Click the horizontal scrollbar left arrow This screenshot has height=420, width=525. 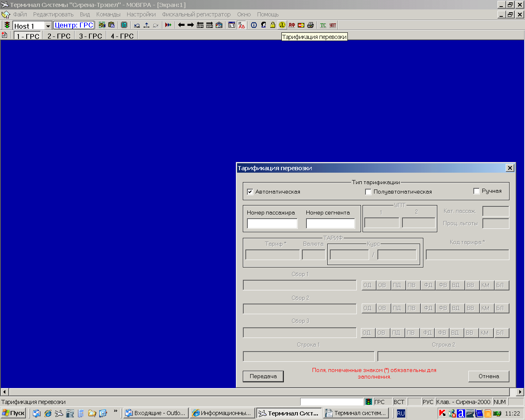[5, 392]
